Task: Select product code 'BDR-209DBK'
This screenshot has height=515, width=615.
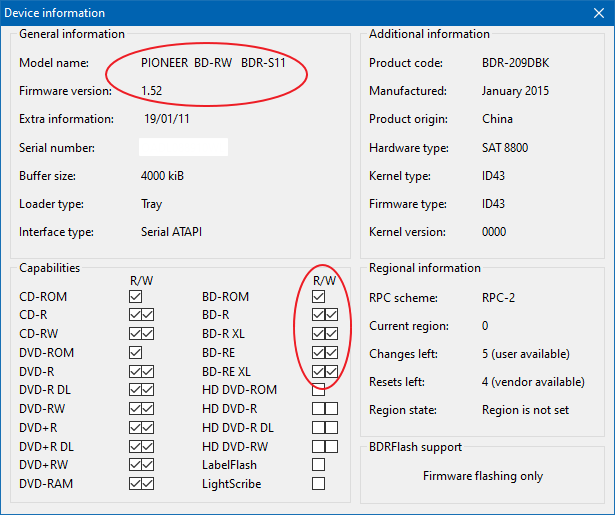Action: pyautogui.click(x=515, y=63)
